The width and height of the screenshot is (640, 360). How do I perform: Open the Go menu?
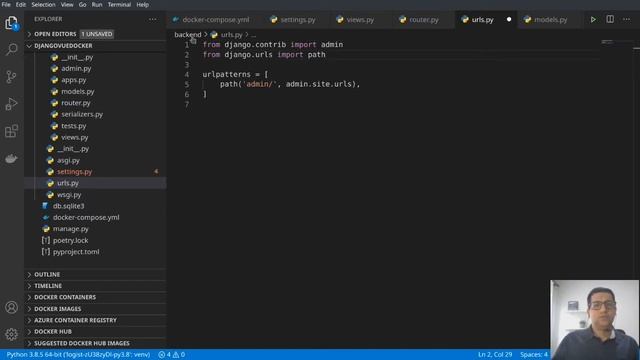coord(82,4)
